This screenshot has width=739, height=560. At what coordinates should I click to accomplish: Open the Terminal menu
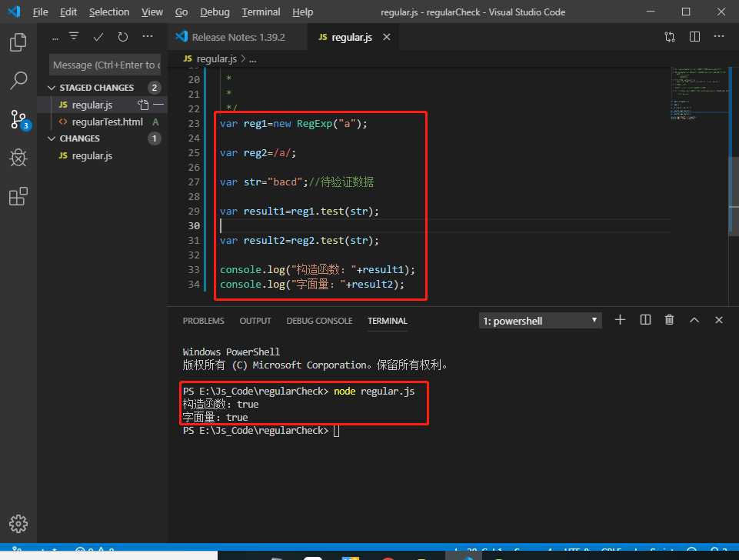(x=261, y=12)
